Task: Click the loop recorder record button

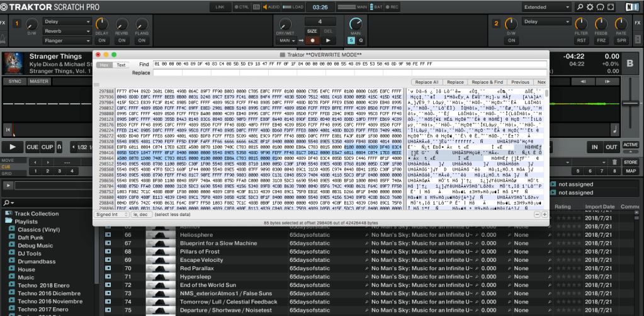Action: [x=312, y=40]
